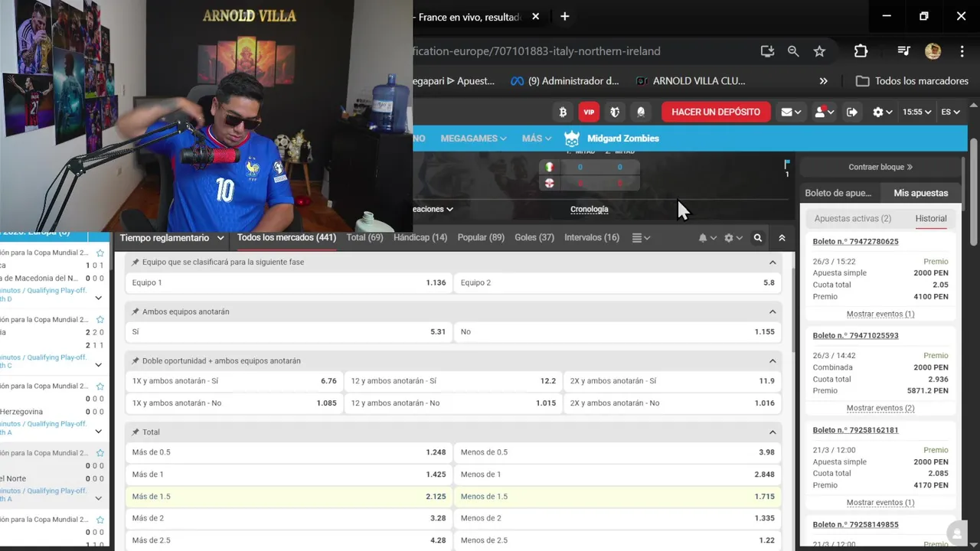Image resolution: width=980 pixels, height=551 pixels.
Task: Open the site settings gear icon
Action: tap(883, 112)
